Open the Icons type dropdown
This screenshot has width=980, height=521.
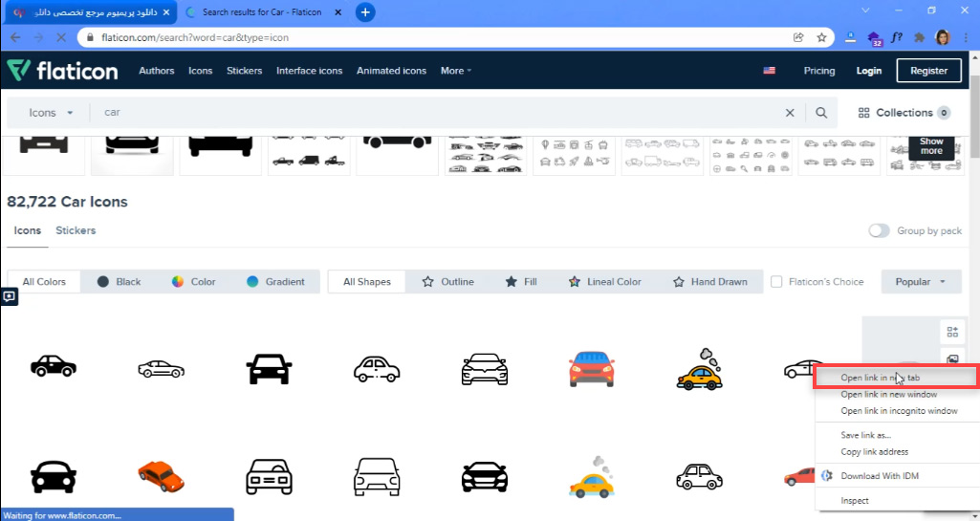pos(51,113)
